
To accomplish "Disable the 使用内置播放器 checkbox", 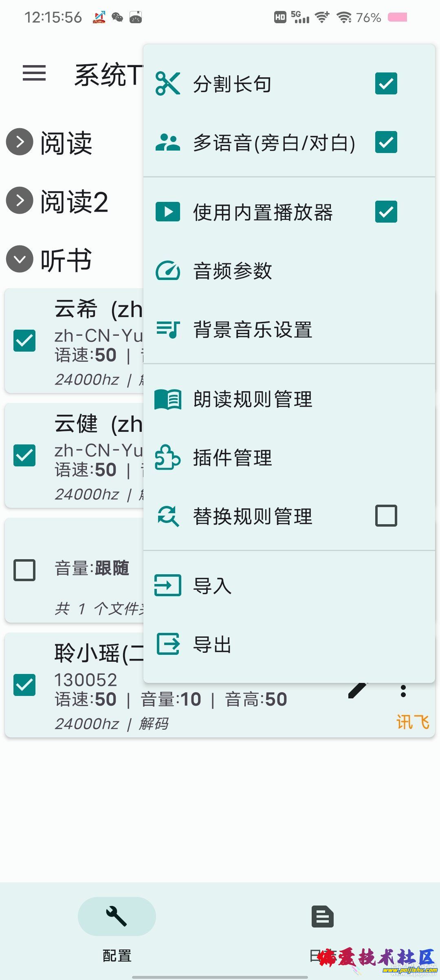I will 386,212.
